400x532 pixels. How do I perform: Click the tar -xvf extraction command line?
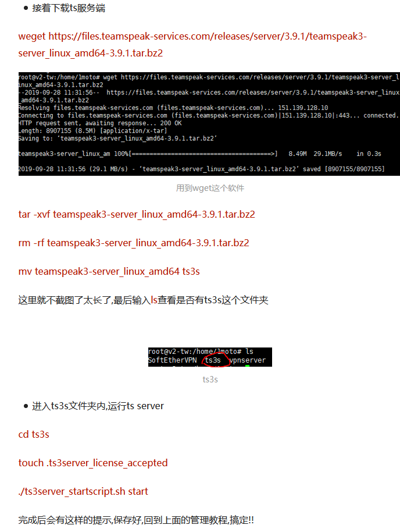coord(137,214)
